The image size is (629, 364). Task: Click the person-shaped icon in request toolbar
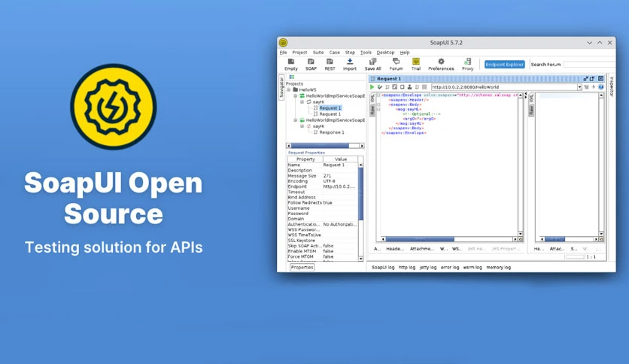coord(409,87)
